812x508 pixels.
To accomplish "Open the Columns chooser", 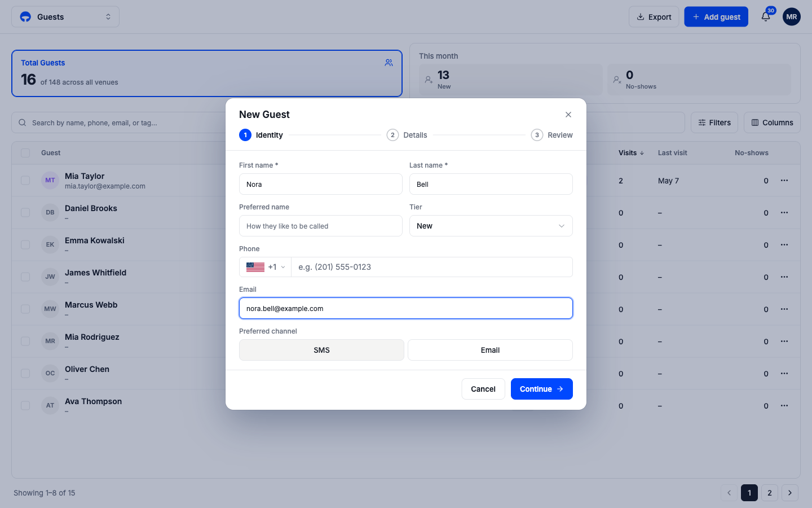I will [772, 122].
